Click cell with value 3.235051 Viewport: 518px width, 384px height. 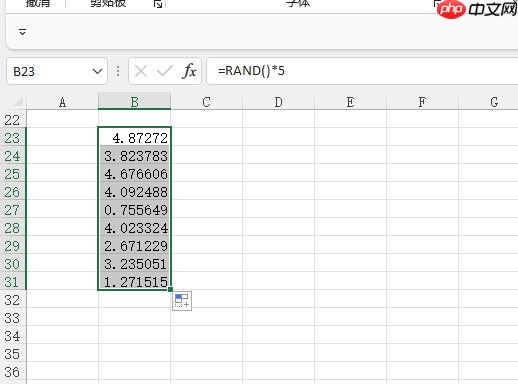coord(135,263)
